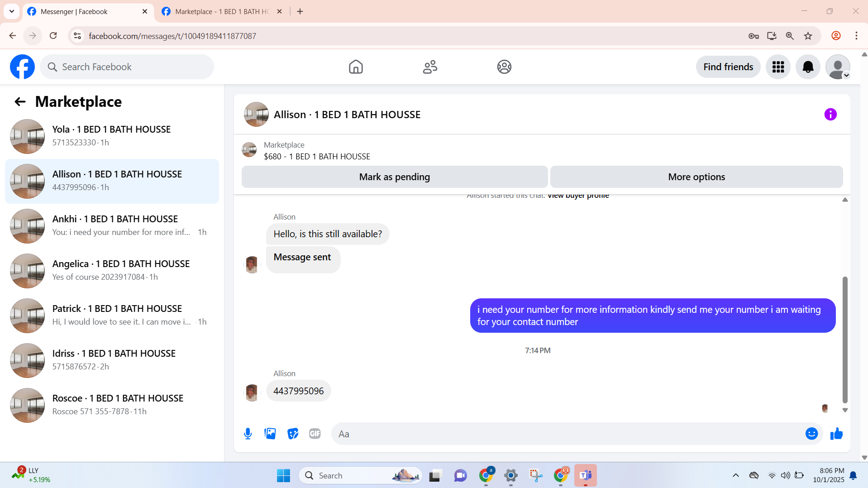Open the GIF picker

click(315, 434)
